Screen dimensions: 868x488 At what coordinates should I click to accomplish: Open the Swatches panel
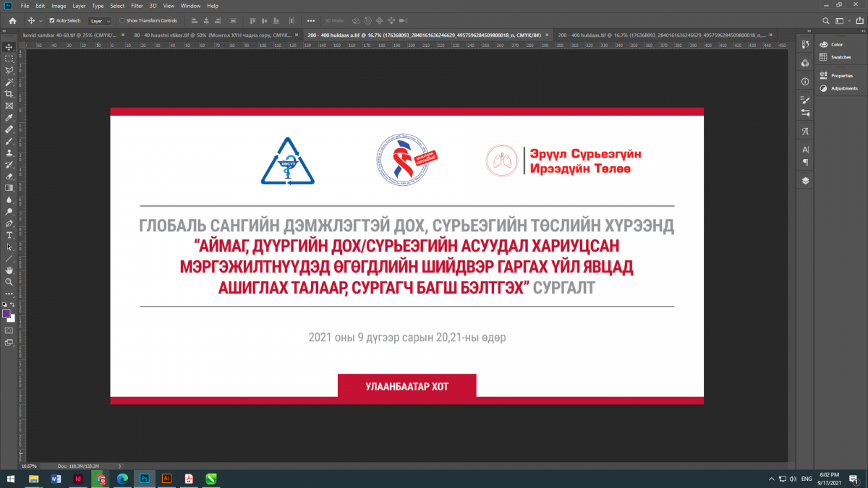(x=841, y=56)
